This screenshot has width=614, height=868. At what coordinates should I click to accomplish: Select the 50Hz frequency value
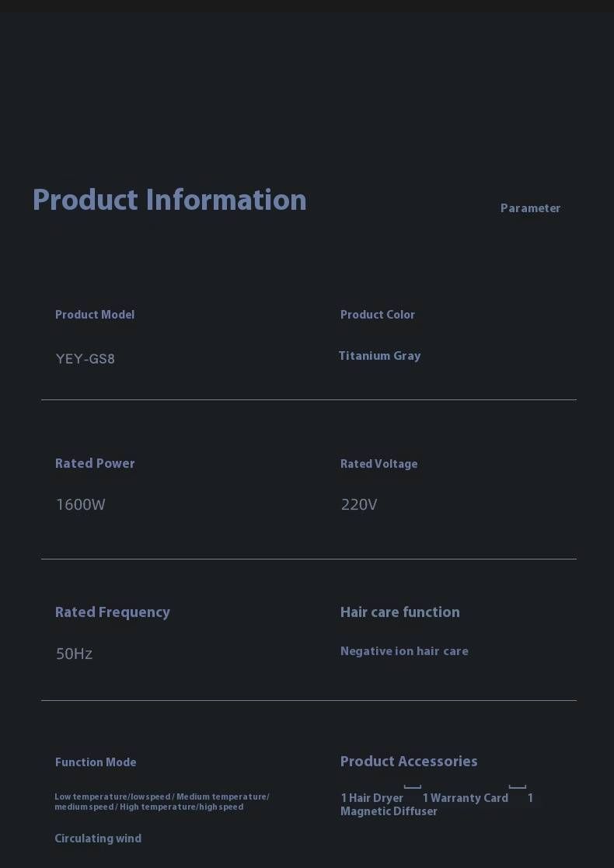[75, 654]
